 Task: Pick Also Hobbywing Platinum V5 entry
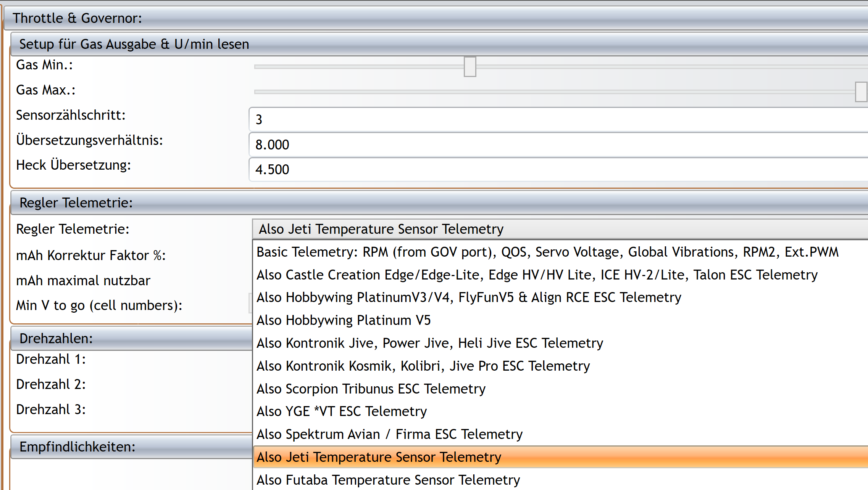click(343, 320)
